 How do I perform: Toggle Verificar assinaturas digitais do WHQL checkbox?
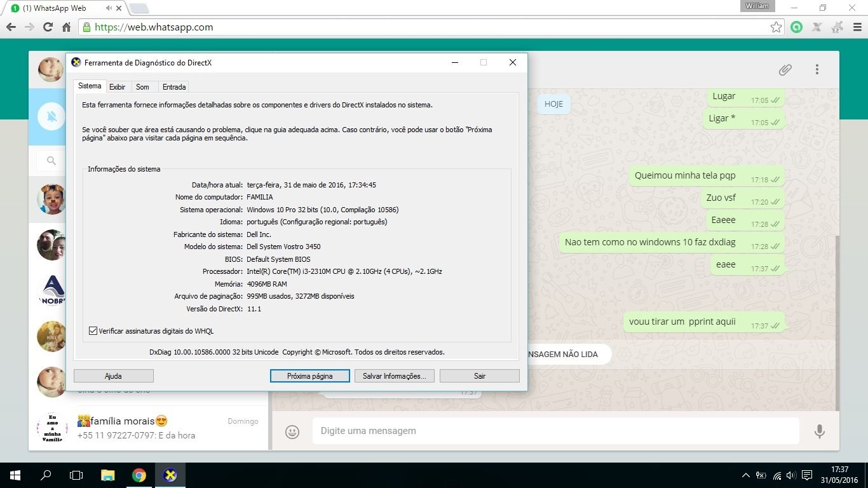tap(93, 331)
